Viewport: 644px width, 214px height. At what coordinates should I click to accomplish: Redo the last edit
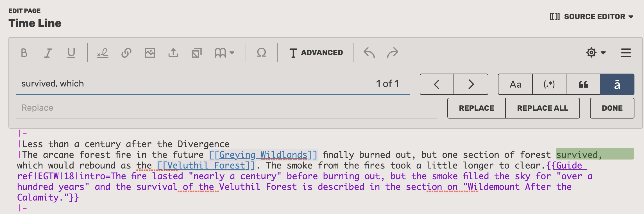point(393,53)
